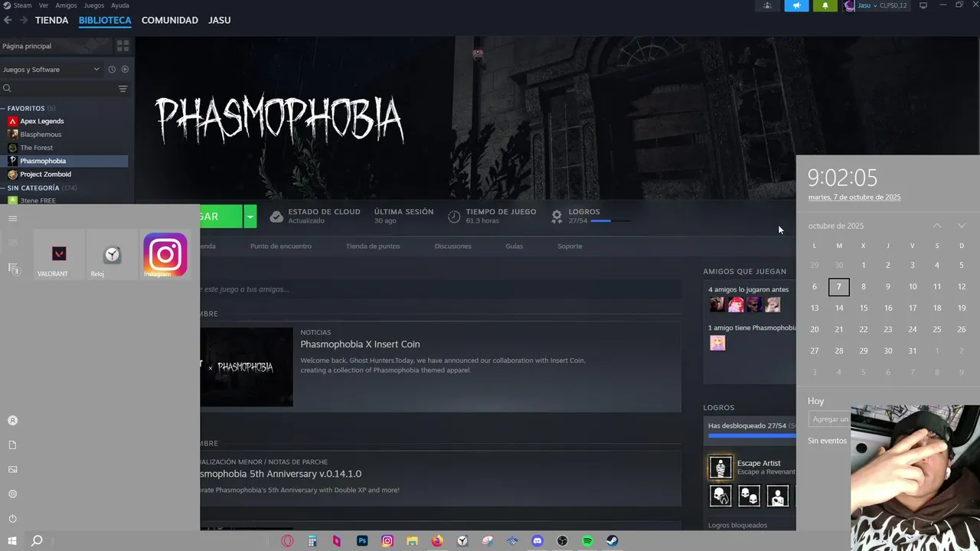Open the play button options dropdown arrow
The image size is (980, 551).
[x=250, y=217]
